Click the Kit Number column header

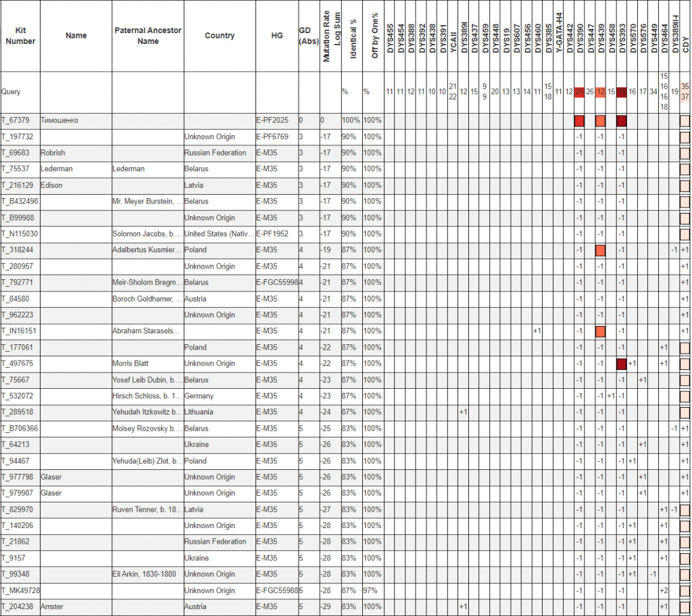[20, 36]
